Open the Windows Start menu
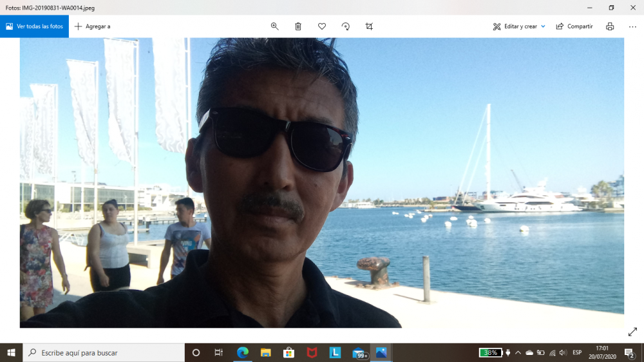Screen dimensions: 644x362 (11, 352)
